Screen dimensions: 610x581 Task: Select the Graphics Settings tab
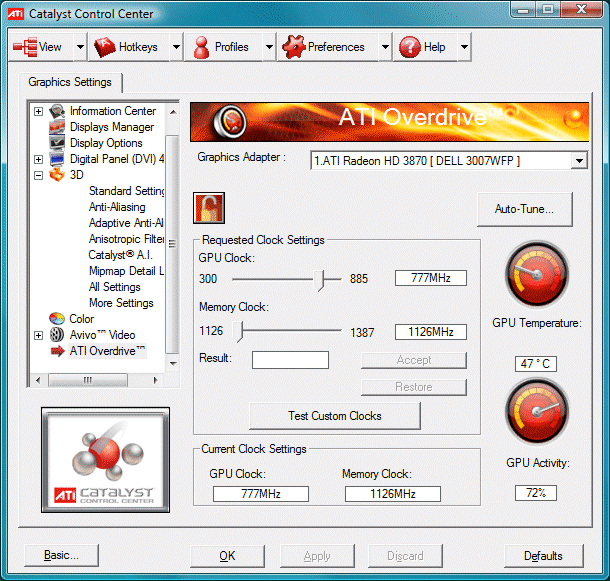point(70,82)
